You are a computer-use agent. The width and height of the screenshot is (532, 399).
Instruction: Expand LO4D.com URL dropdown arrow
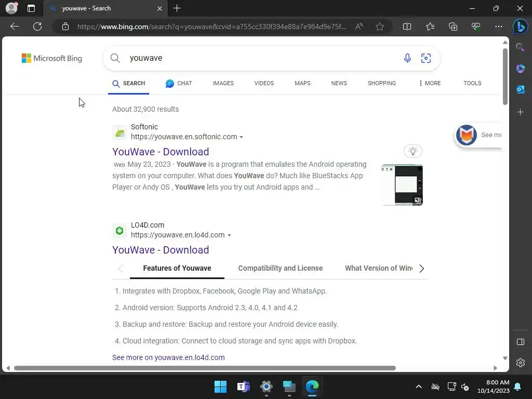(229, 235)
